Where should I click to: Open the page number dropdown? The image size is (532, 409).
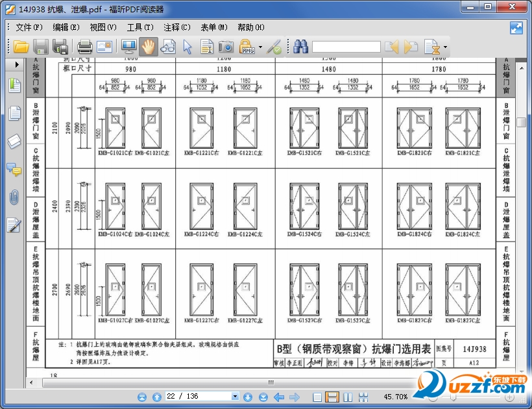tap(236, 397)
